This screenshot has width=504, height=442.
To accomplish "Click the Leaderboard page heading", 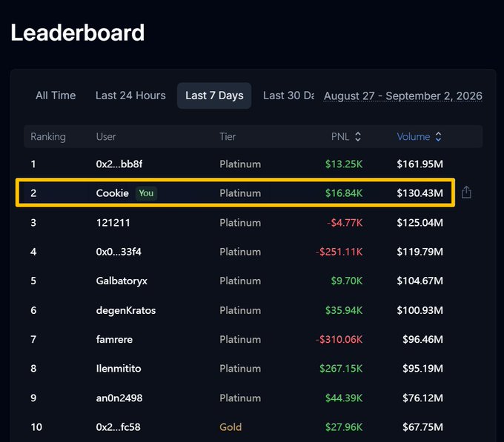I will (x=78, y=33).
